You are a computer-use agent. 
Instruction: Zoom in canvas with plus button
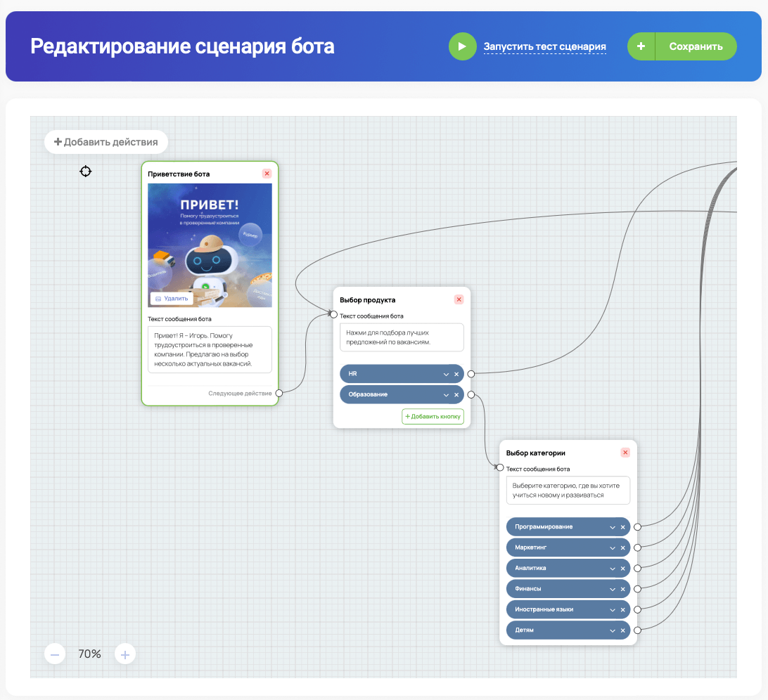[x=125, y=654]
